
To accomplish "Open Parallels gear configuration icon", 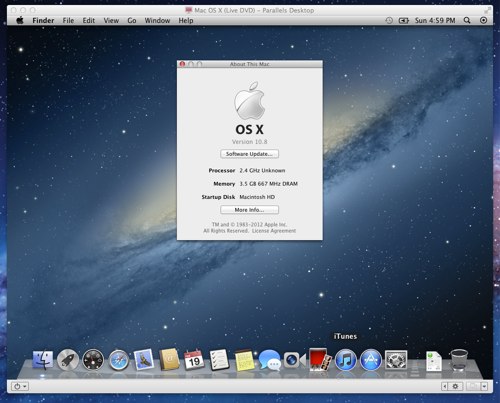I will 455,386.
